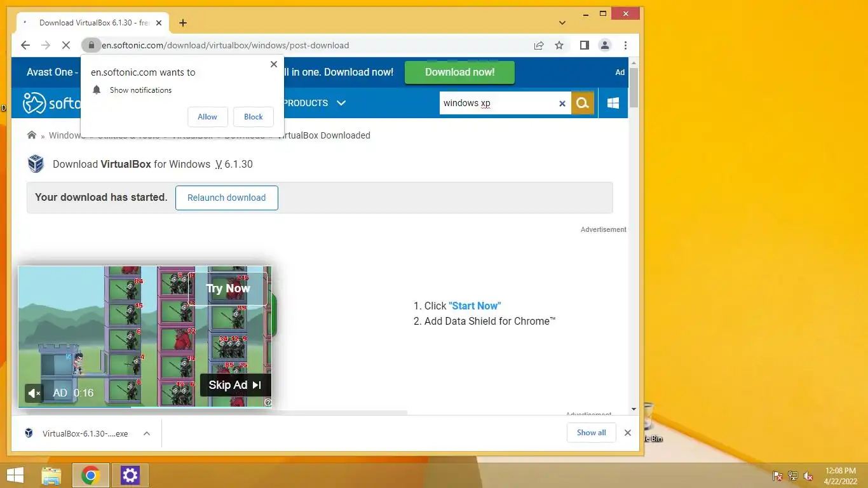Click Try Now on the video ad
This screenshot has height=488, width=868.
click(x=228, y=288)
